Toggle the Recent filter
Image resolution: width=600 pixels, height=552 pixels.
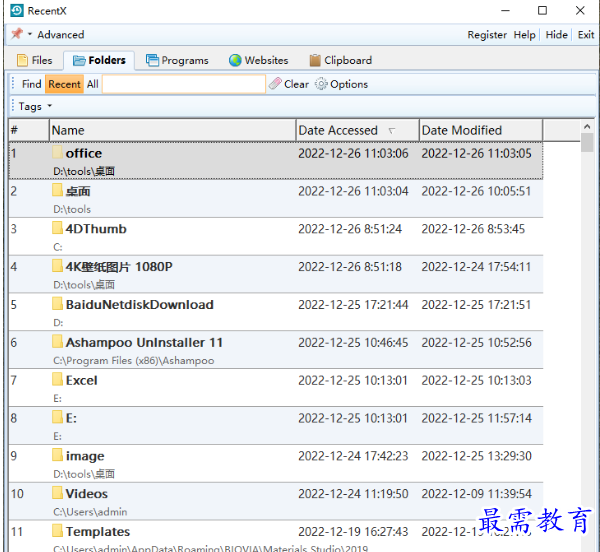point(64,84)
